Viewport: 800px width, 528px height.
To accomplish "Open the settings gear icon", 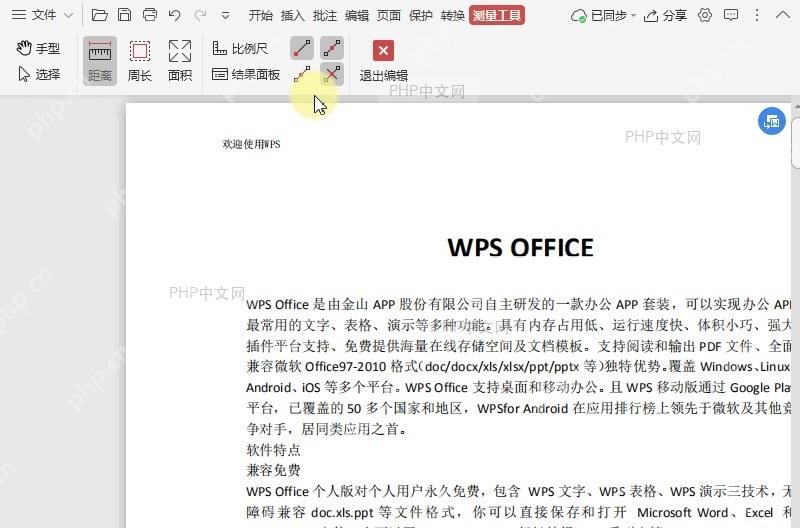I will point(705,15).
